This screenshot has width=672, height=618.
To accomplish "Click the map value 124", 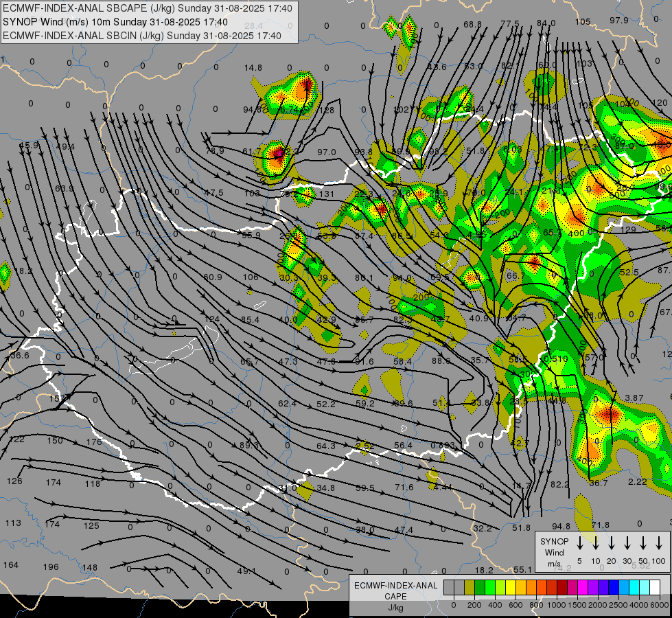I will pyautogui.click(x=211, y=319).
